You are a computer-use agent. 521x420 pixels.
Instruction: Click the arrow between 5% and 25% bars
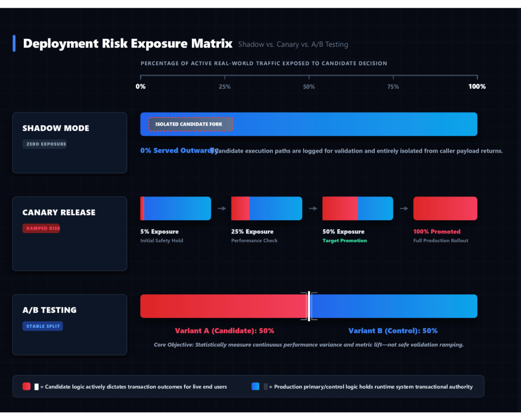pyautogui.click(x=222, y=209)
